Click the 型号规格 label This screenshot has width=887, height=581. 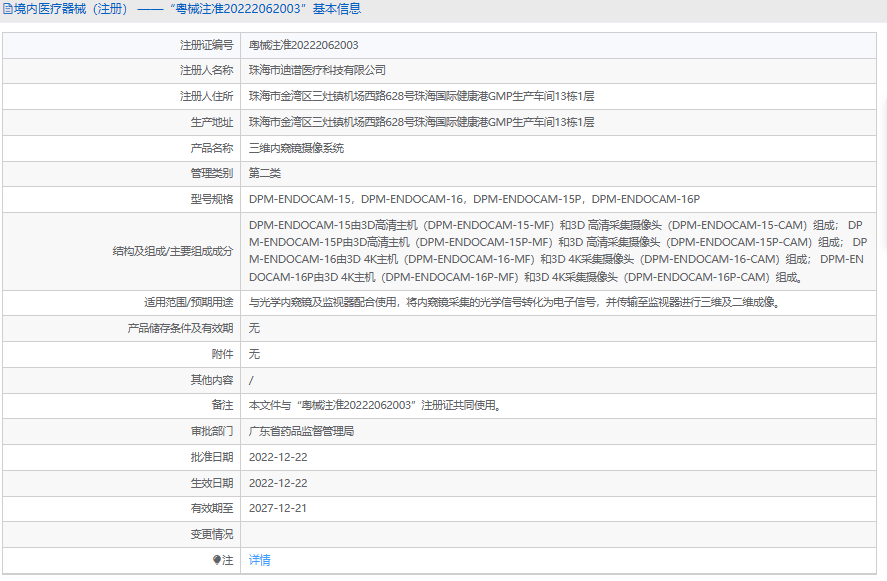(x=212, y=199)
